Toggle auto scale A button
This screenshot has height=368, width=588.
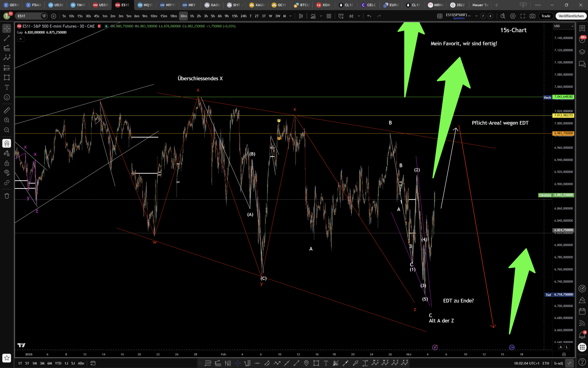561,347
